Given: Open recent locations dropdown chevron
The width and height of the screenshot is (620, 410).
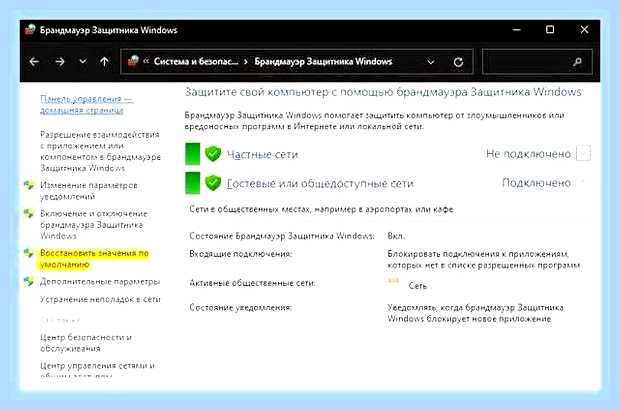Looking at the screenshot, I should (x=83, y=61).
